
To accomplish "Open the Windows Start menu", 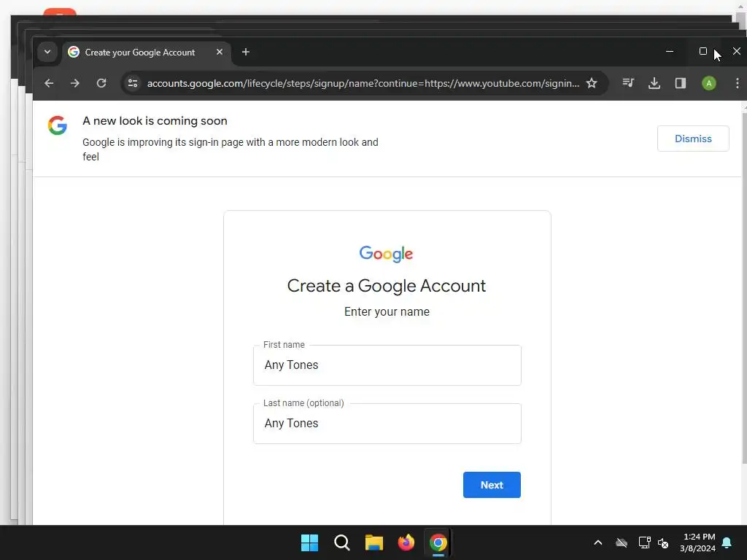I will pos(309,542).
